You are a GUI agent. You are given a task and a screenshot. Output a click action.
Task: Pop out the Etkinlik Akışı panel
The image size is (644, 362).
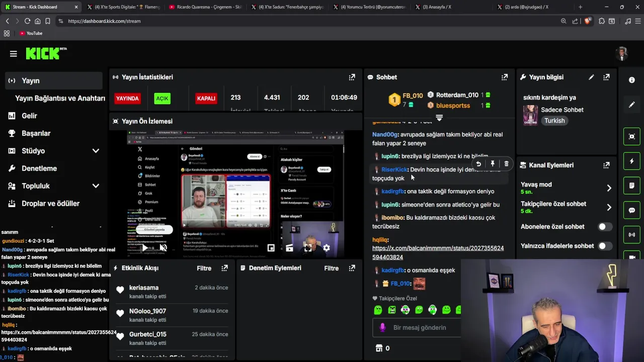click(224, 268)
